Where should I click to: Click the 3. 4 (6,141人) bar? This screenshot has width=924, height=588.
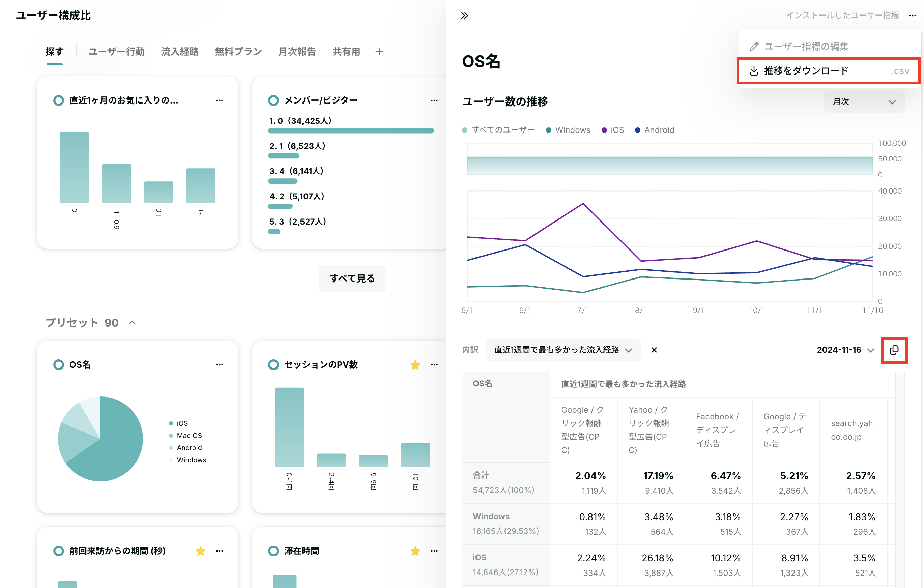click(283, 181)
